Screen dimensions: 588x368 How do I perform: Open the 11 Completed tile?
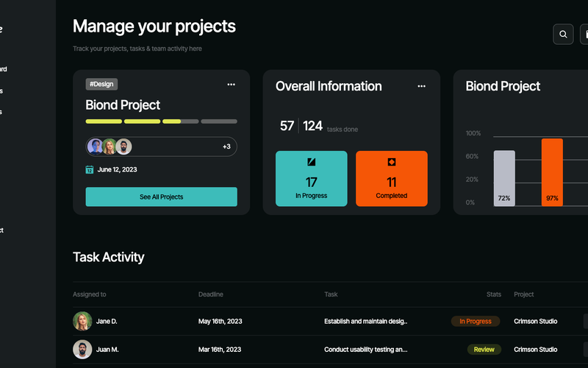tap(392, 179)
